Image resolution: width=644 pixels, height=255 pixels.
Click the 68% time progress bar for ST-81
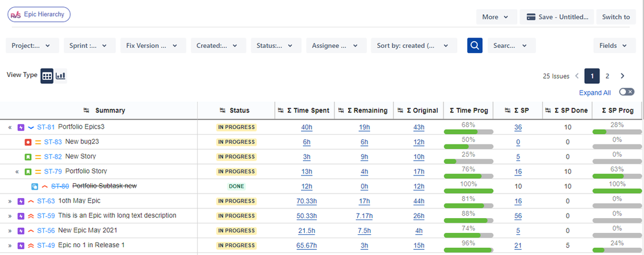469,132
